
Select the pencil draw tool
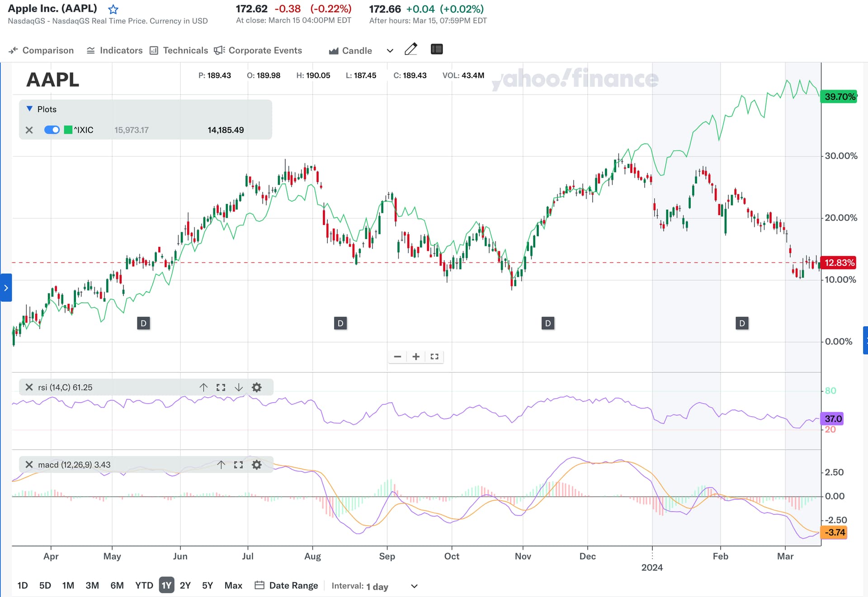pos(410,49)
